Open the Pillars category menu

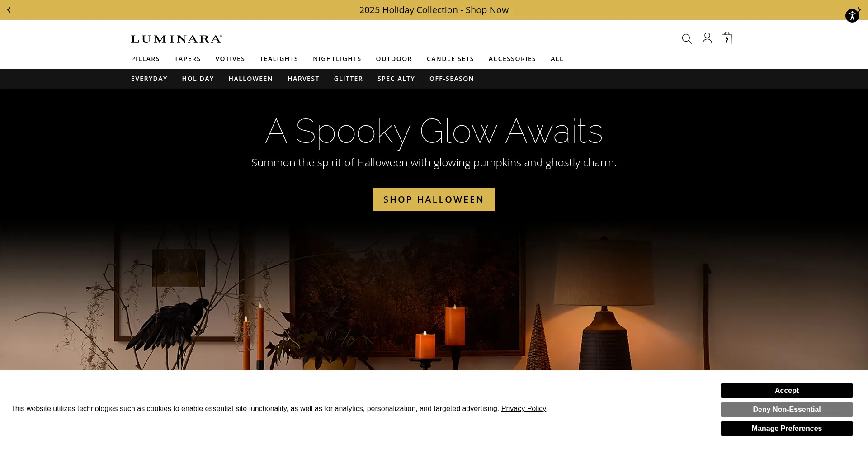[x=145, y=59]
